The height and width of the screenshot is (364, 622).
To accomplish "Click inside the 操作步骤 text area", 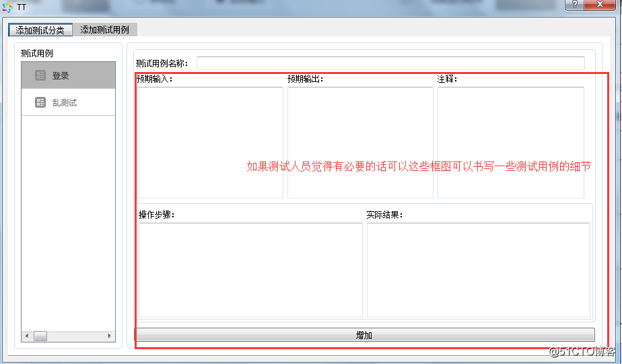I will (x=250, y=270).
